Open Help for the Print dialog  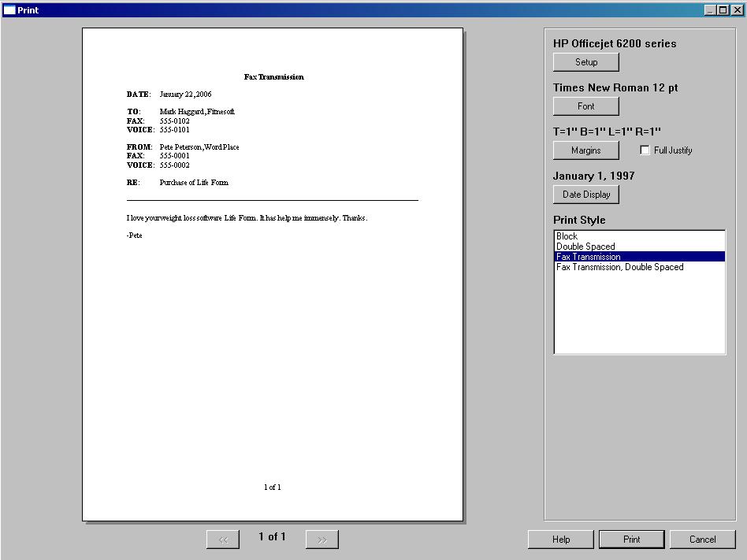click(x=560, y=540)
